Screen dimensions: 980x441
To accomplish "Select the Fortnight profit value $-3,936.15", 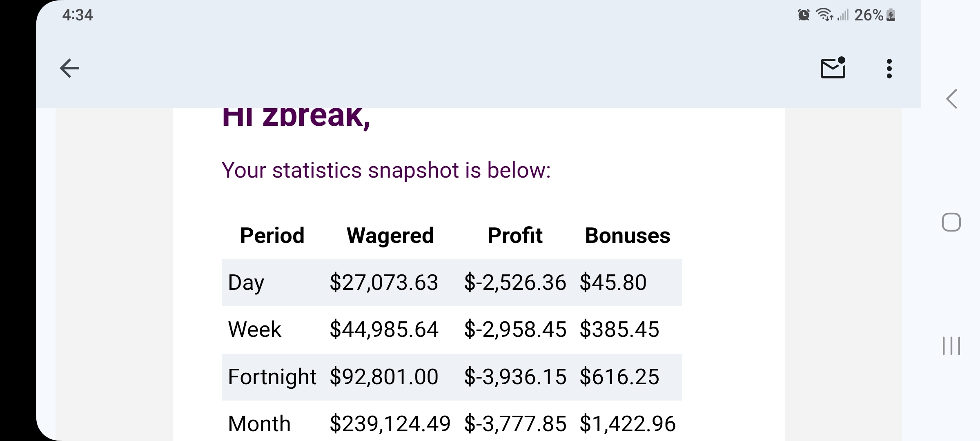I will [x=515, y=376].
